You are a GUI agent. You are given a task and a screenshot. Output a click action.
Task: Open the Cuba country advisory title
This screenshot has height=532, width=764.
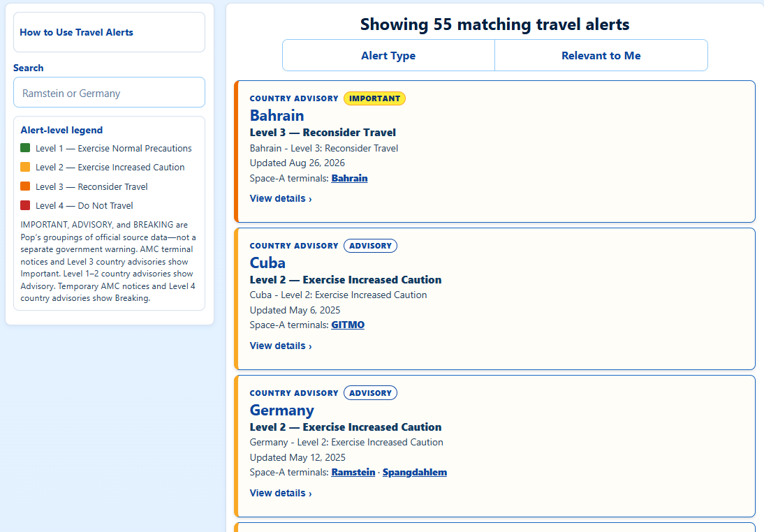pos(267,263)
